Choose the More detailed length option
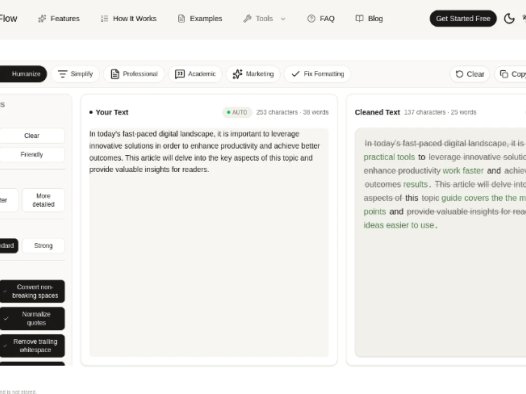The height and width of the screenshot is (394, 526). [x=43, y=200]
